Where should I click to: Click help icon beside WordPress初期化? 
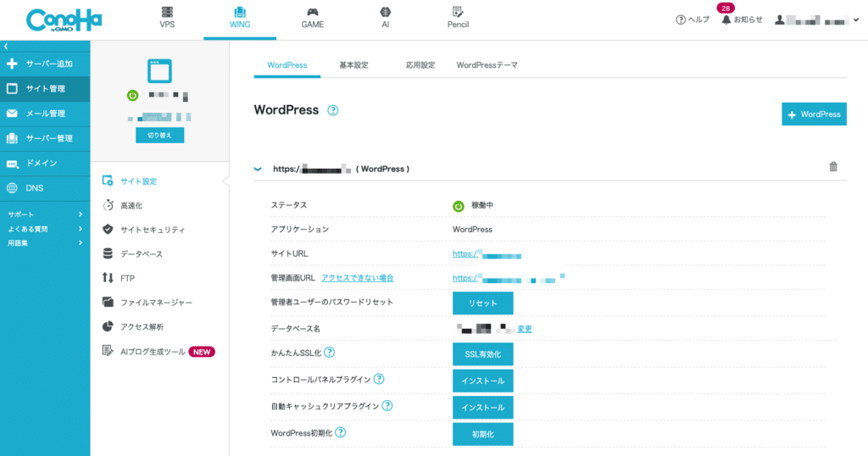[341, 432]
